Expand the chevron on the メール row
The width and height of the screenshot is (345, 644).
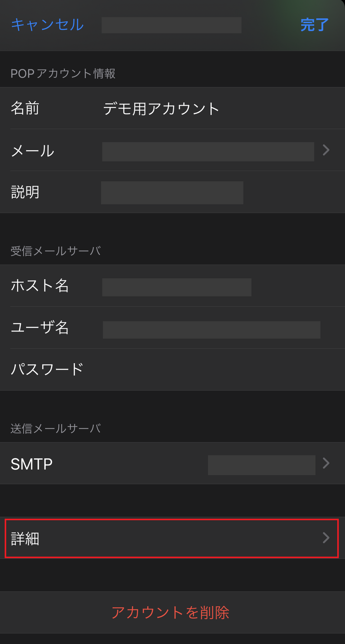pyautogui.click(x=326, y=150)
